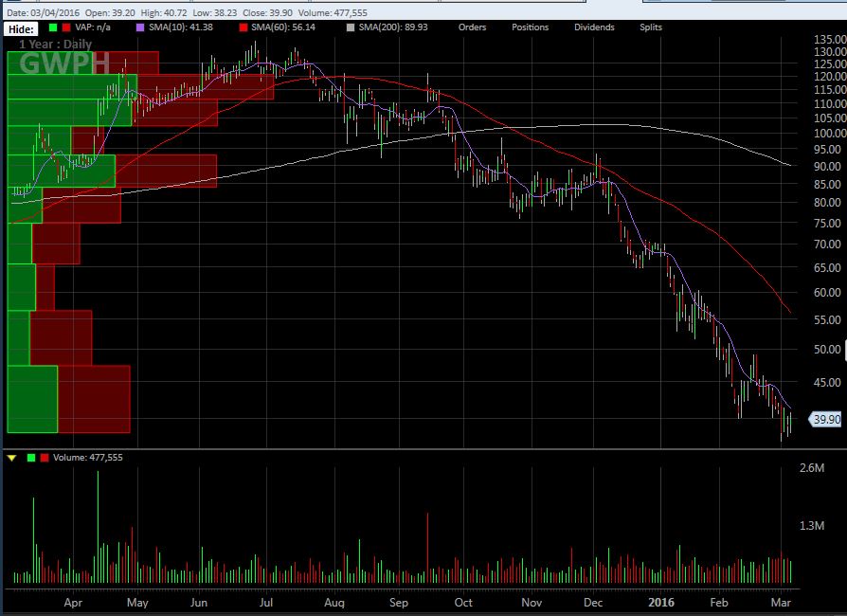Show Dividends on the chart
Viewport: 847px width, 616px height.
593,27
